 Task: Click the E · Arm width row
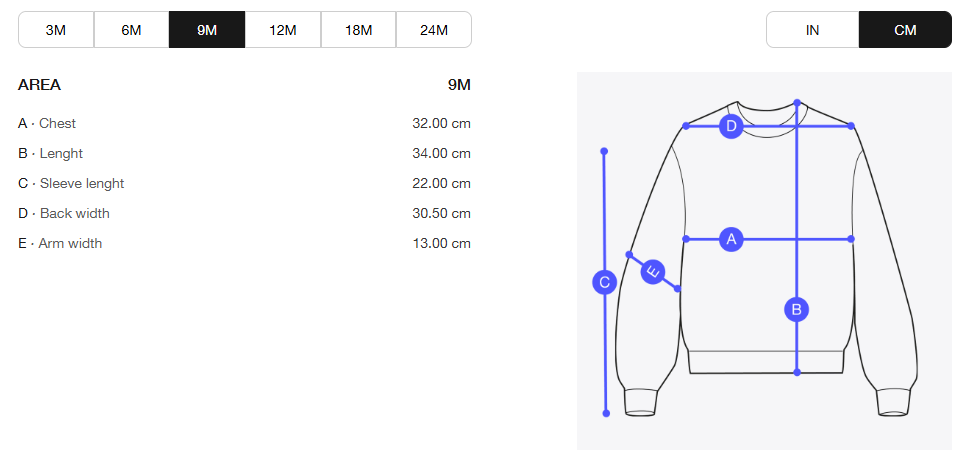pos(244,244)
